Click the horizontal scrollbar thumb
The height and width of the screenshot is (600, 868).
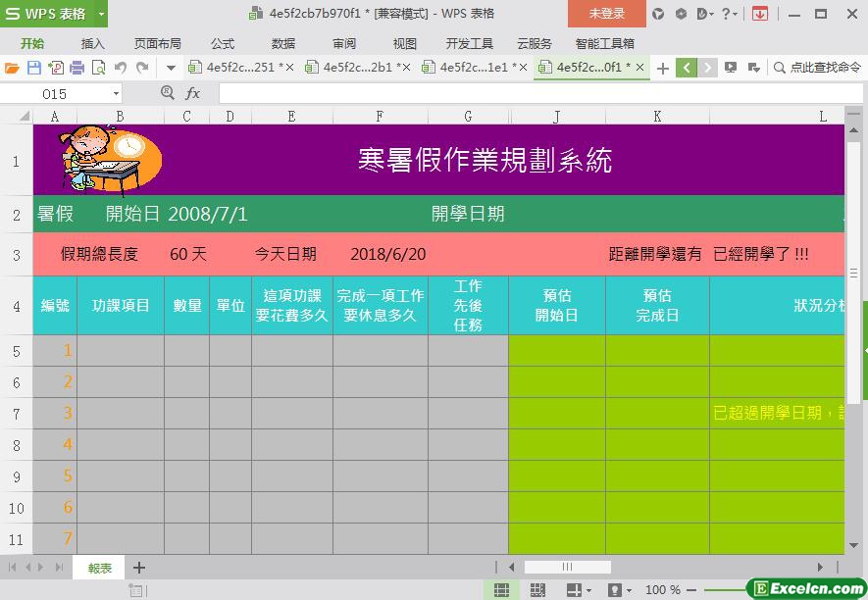567,567
